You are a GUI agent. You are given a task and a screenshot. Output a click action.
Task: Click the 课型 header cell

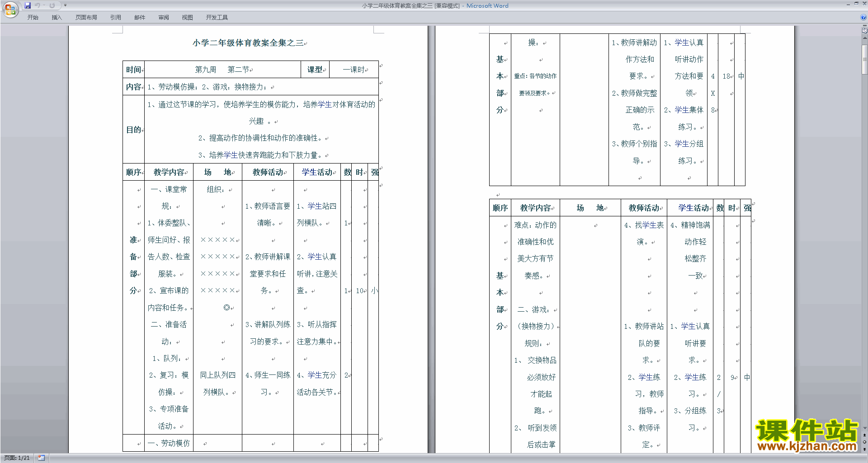(315, 70)
